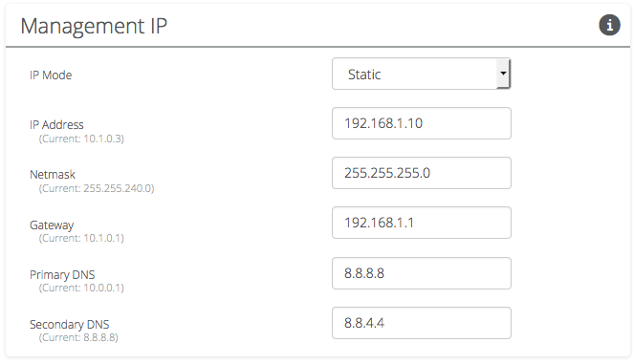Screen dimensions: 634x364
Task: Focus the IP Address field 192.168.1.10
Action: click(x=422, y=123)
